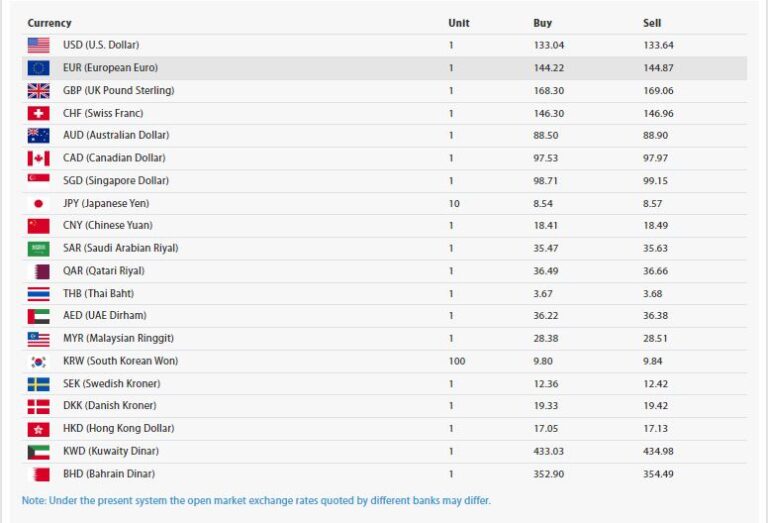This screenshot has width=768, height=523.
Task: Click the European Union flag icon
Action: click(38, 68)
